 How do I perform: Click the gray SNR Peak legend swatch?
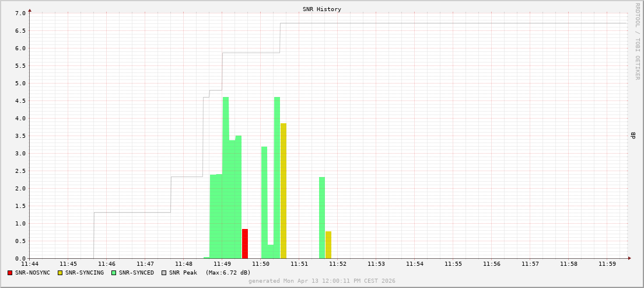[x=164, y=273]
